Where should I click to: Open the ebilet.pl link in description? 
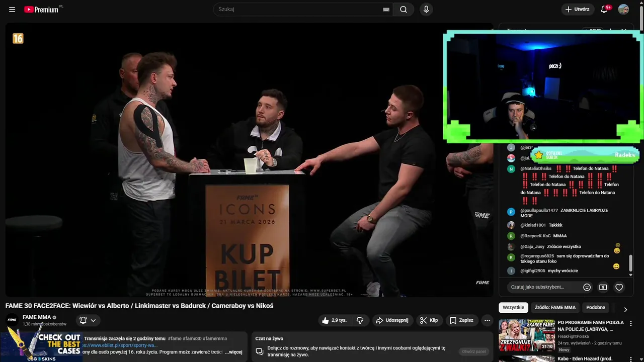(121, 345)
